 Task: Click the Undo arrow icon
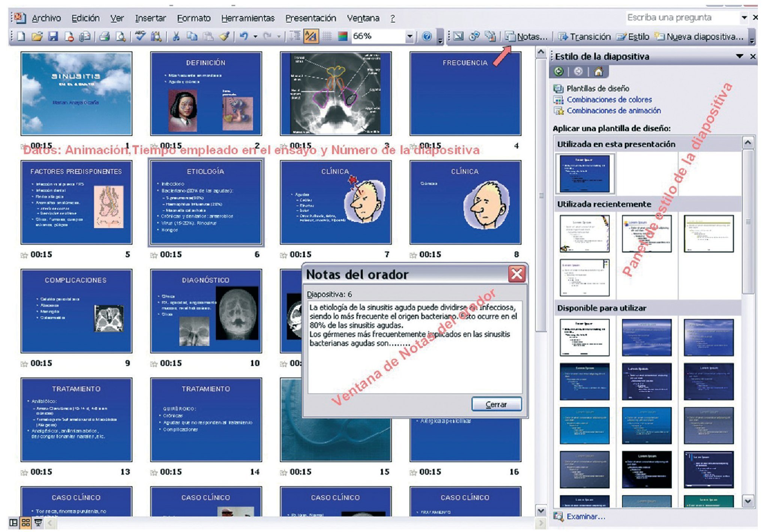coord(244,36)
